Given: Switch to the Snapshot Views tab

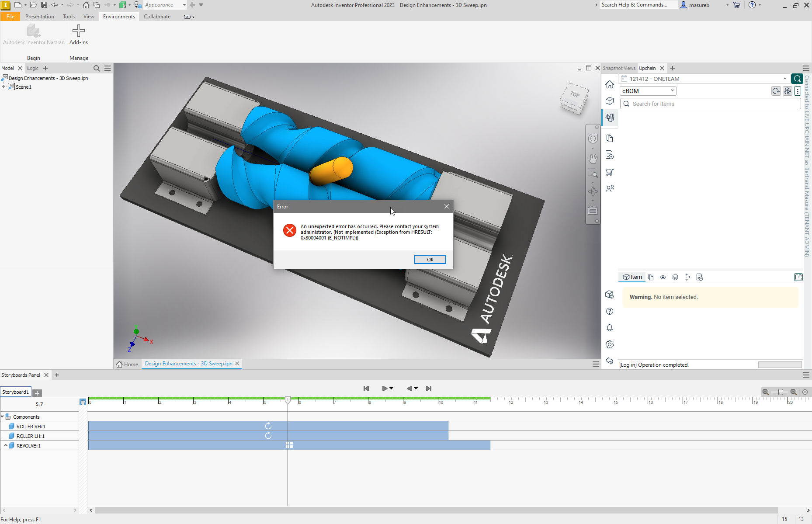Looking at the screenshot, I should (x=619, y=68).
